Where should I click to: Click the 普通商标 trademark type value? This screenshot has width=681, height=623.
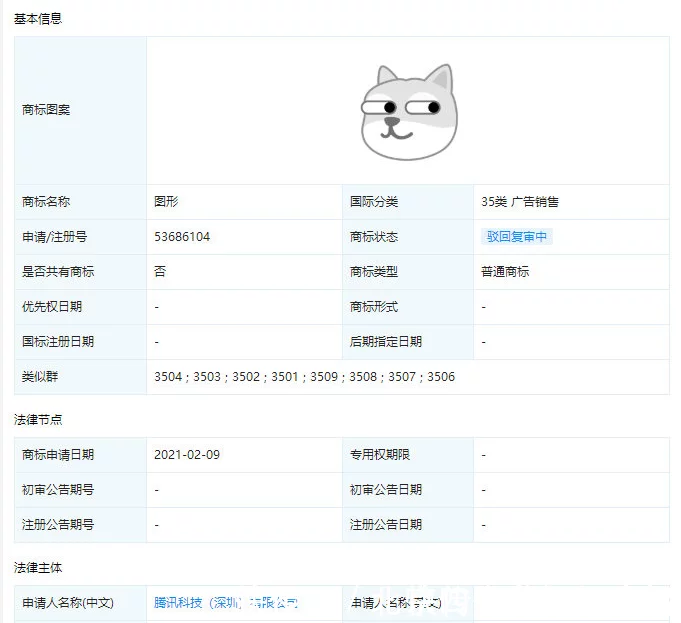505,272
